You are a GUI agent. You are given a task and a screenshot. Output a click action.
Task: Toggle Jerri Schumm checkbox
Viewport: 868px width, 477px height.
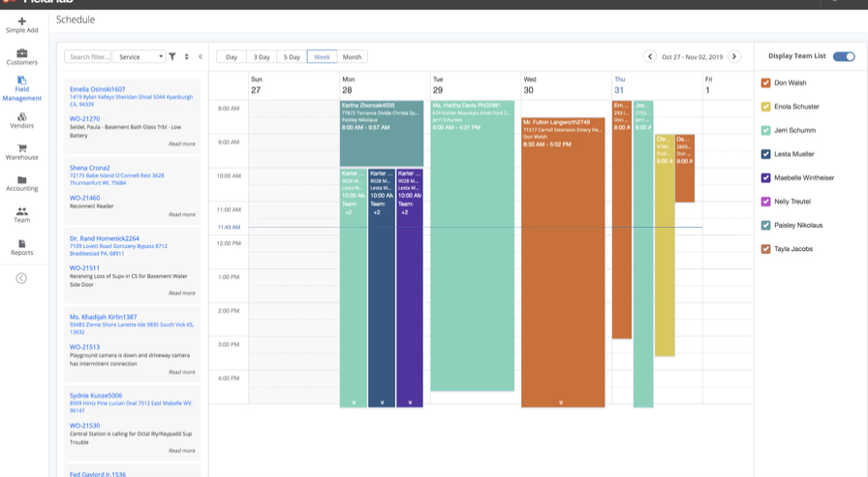point(765,130)
